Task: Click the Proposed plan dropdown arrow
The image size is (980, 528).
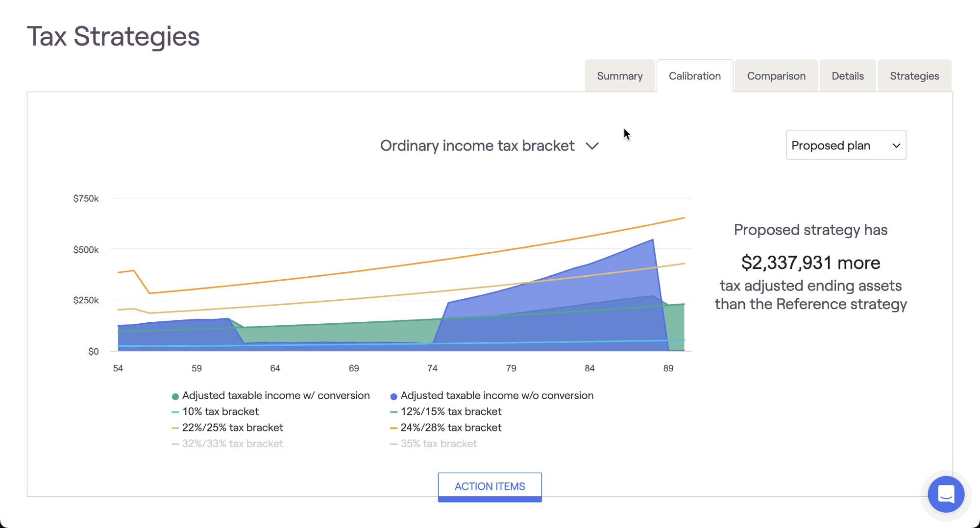Action: tap(896, 145)
